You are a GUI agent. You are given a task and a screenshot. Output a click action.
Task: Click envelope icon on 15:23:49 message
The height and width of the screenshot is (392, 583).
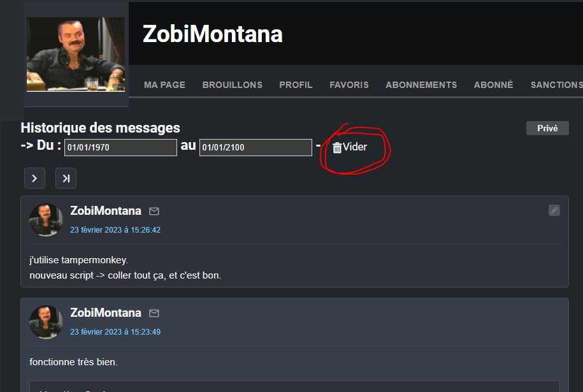[x=154, y=313]
